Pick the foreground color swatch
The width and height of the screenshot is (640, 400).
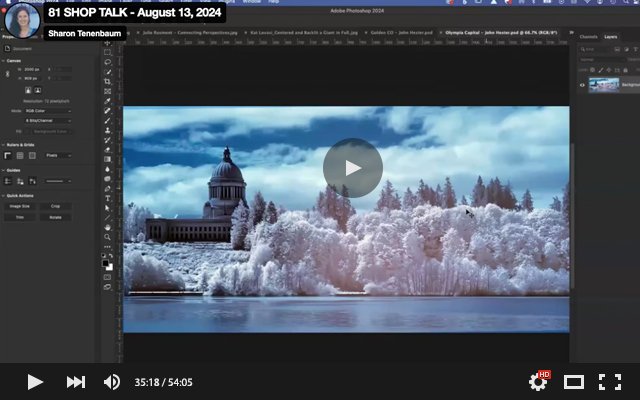pyautogui.click(x=106, y=263)
